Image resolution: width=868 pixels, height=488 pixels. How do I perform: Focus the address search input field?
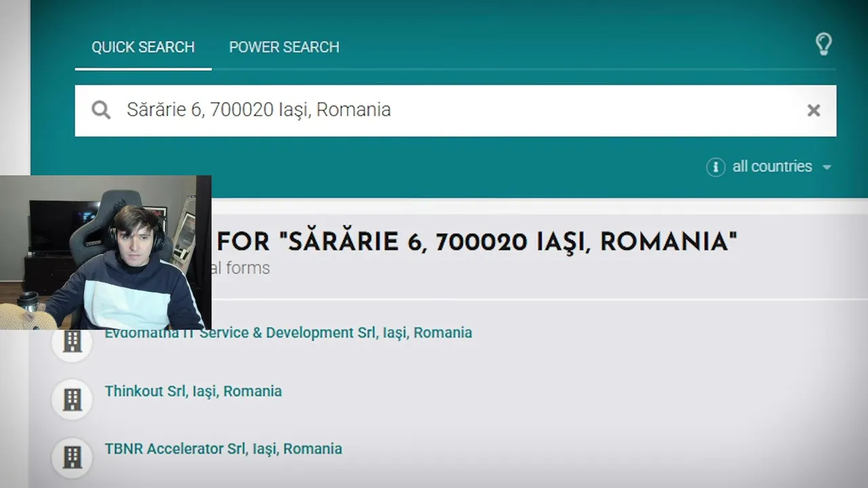pos(455,110)
